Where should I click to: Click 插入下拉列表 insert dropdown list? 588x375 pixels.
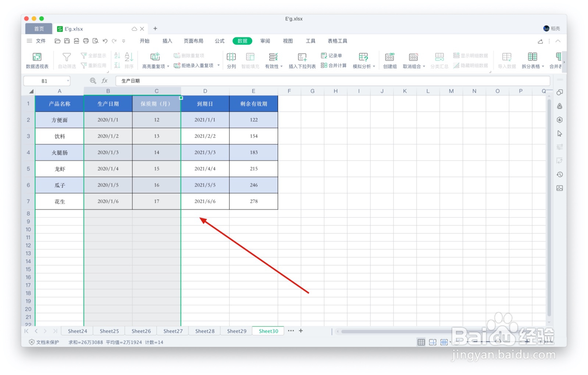[x=302, y=60]
